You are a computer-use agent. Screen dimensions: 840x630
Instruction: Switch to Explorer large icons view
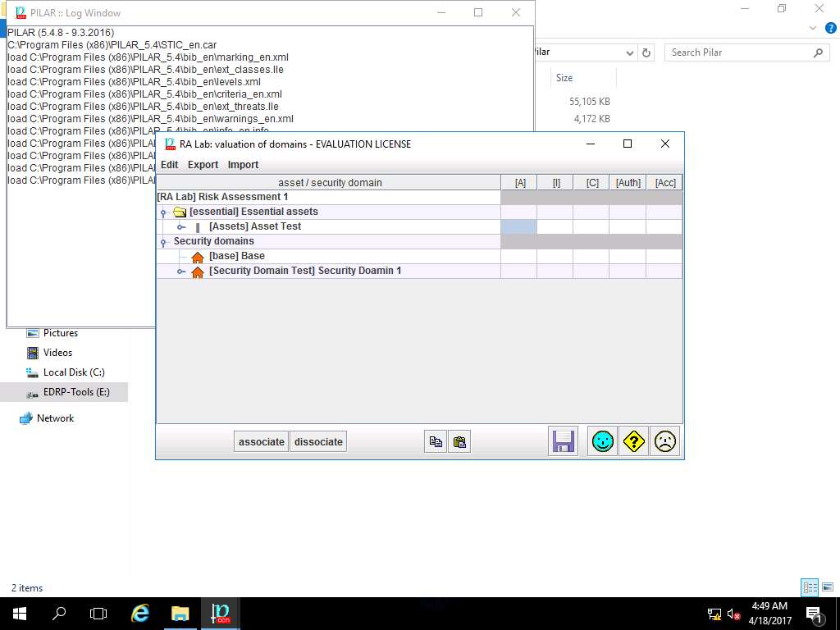pyautogui.click(x=828, y=587)
